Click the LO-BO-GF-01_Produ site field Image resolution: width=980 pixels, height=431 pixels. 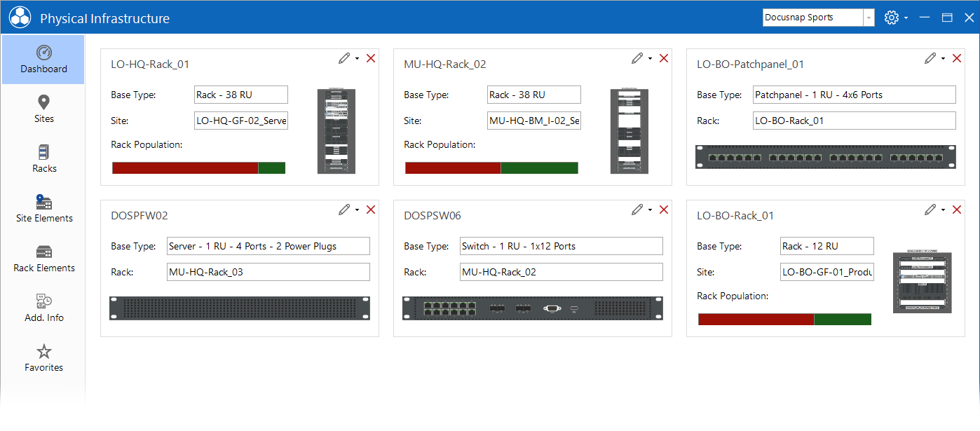[x=827, y=272]
